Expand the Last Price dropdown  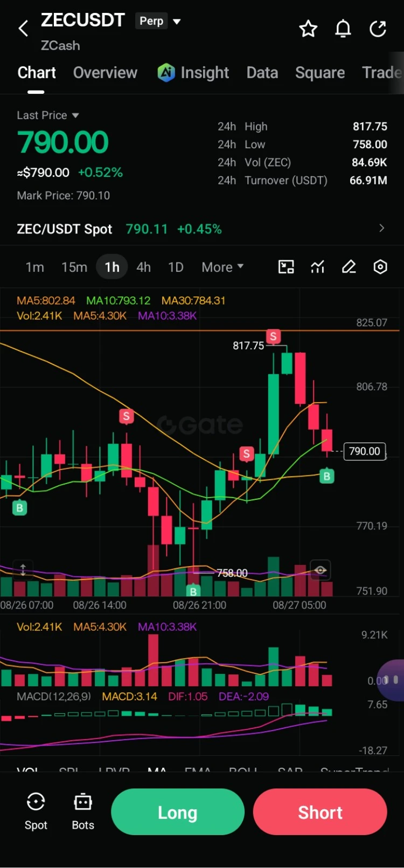[x=75, y=115]
